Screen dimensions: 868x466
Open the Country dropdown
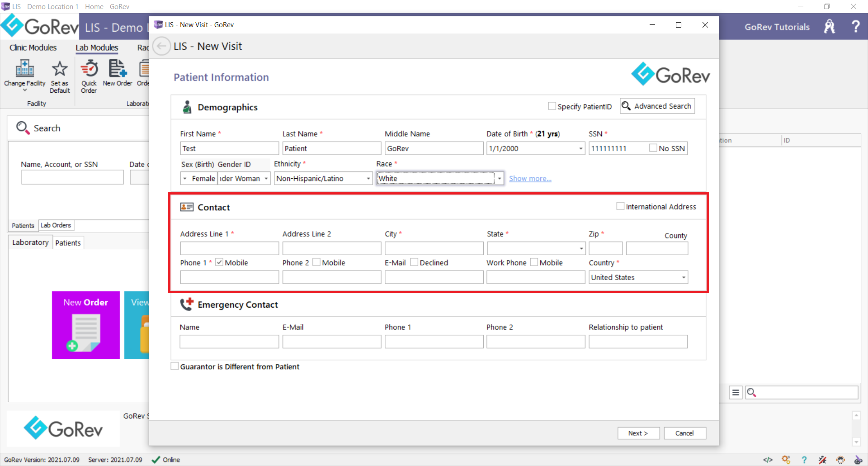point(684,277)
